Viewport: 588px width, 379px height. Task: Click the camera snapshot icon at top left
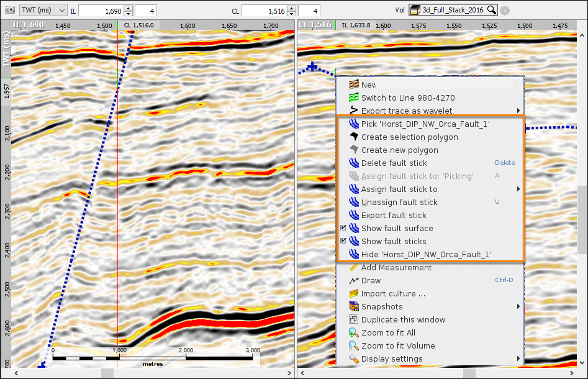[x=10, y=10]
